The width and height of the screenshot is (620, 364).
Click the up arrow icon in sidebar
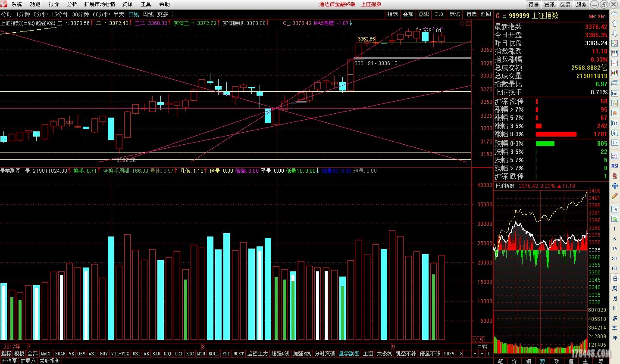[615, 24]
